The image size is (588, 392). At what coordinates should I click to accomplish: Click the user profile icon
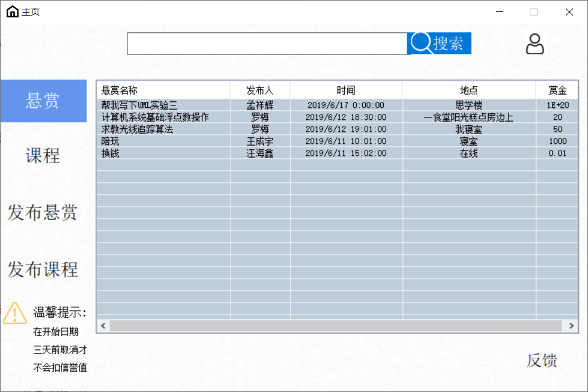pos(534,44)
